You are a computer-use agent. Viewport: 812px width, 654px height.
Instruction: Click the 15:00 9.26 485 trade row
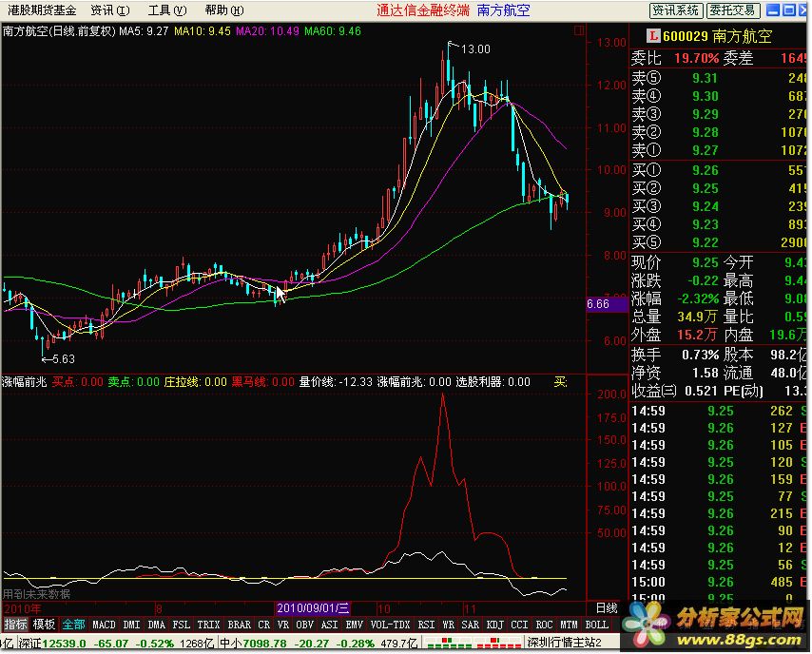click(719, 582)
